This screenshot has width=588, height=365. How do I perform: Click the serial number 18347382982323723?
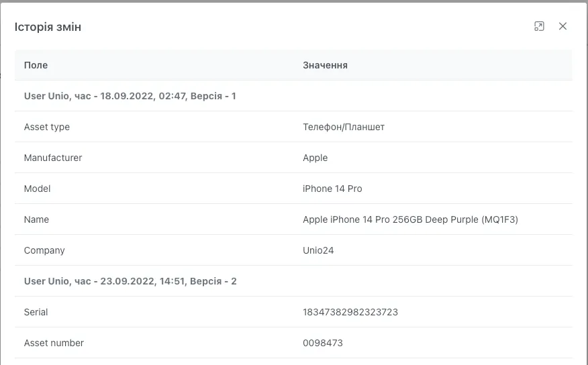tap(350, 312)
